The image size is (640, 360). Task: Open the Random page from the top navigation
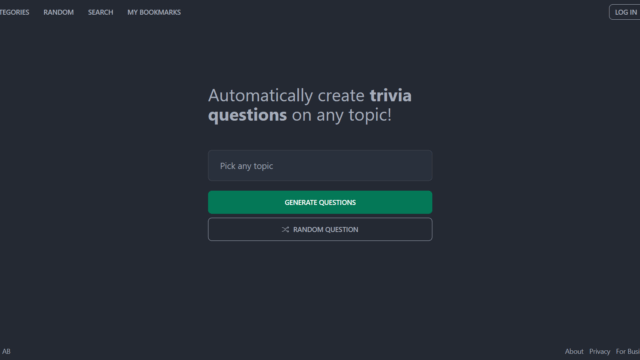coord(58,12)
